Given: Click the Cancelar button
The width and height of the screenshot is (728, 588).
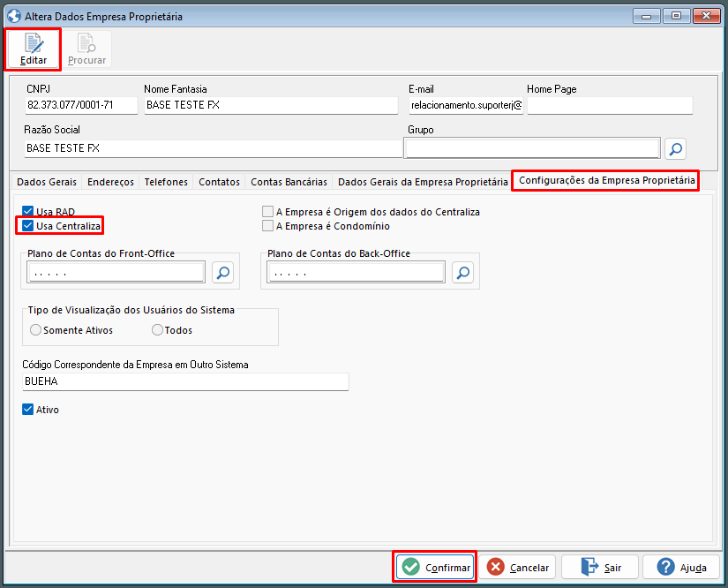Looking at the screenshot, I should [517, 567].
